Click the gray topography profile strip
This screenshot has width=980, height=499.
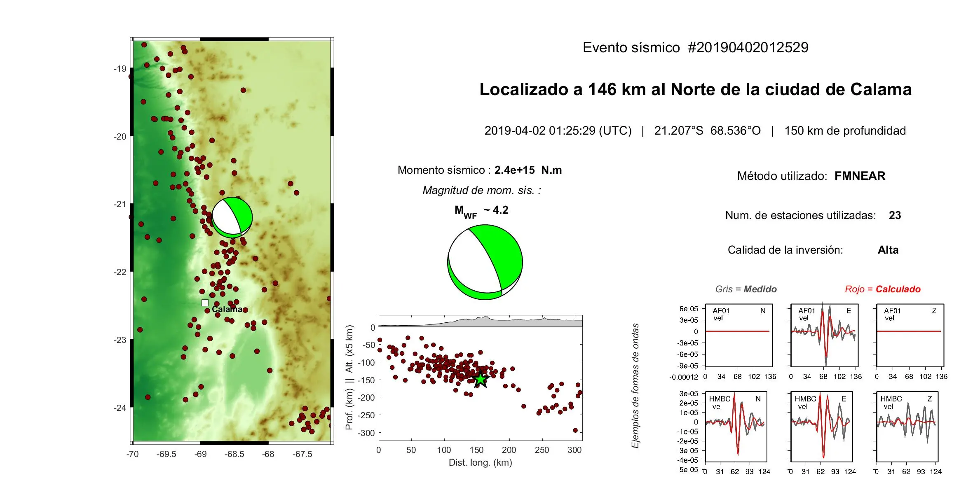pyautogui.click(x=481, y=322)
